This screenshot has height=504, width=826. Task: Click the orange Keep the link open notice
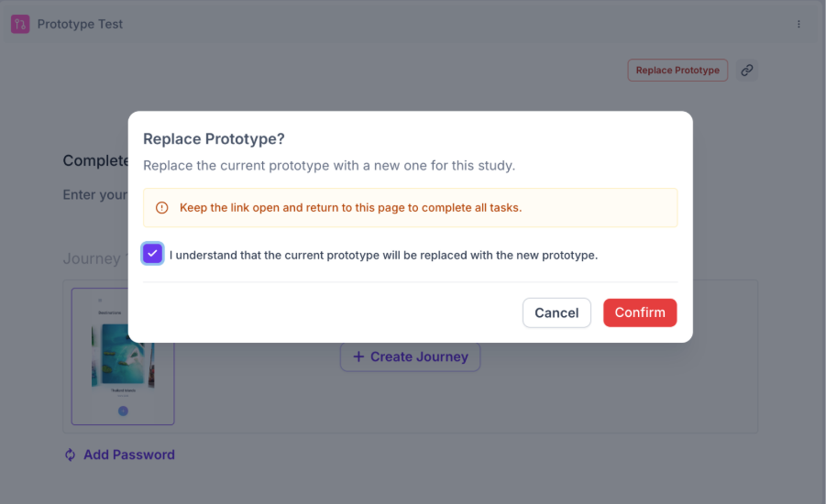(x=410, y=207)
